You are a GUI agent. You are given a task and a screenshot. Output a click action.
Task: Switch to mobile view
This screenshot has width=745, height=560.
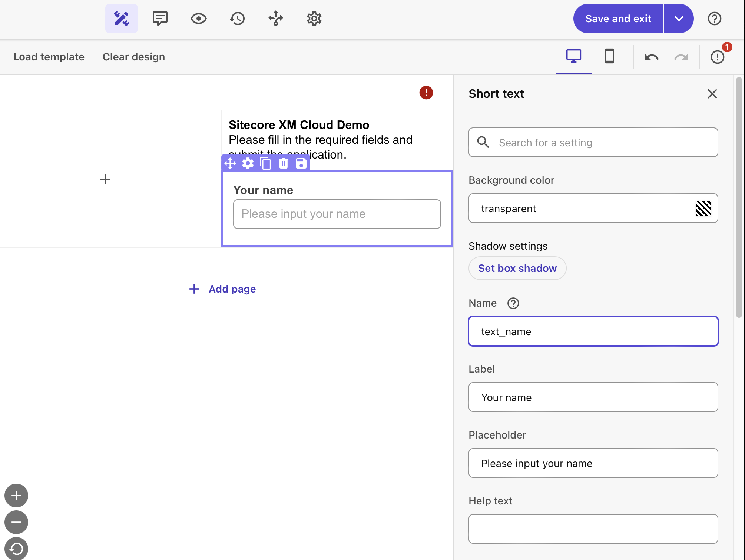(609, 57)
